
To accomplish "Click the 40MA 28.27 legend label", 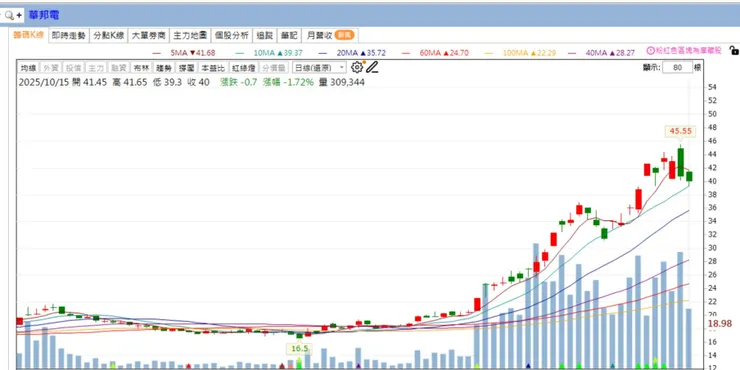I will [610, 53].
